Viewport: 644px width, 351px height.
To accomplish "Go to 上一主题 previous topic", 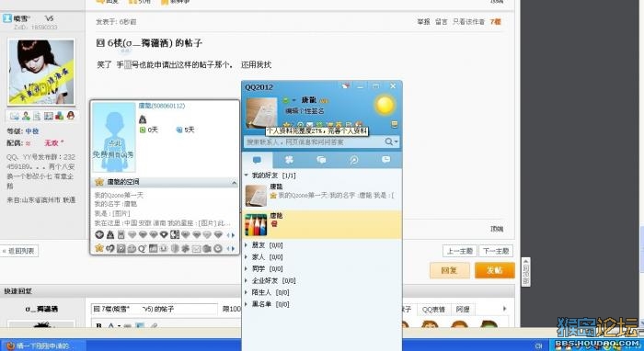I will [x=460, y=251].
